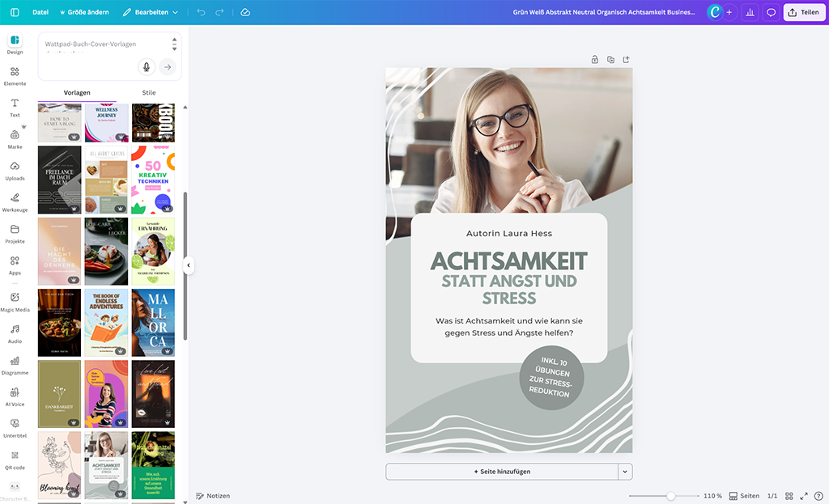Select the ACHTSAMKEIT headline on canvas
This screenshot has height=504, width=829.
click(x=509, y=261)
